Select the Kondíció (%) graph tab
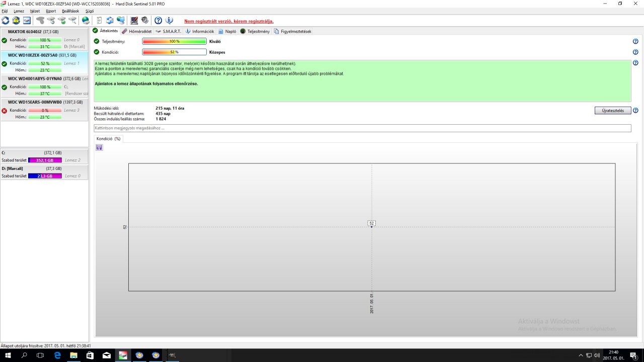Viewport: 644px width, 362px height. pos(109,138)
